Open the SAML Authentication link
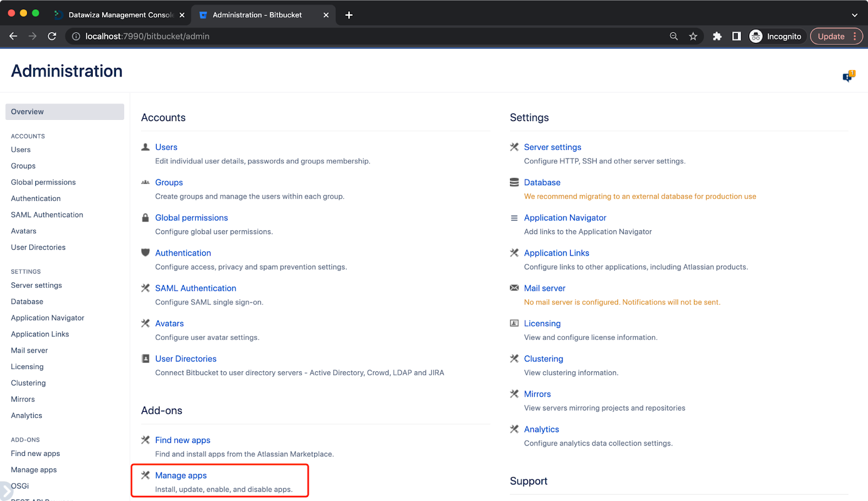Image resolution: width=868 pixels, height=501 pixels. click(196, 288)
